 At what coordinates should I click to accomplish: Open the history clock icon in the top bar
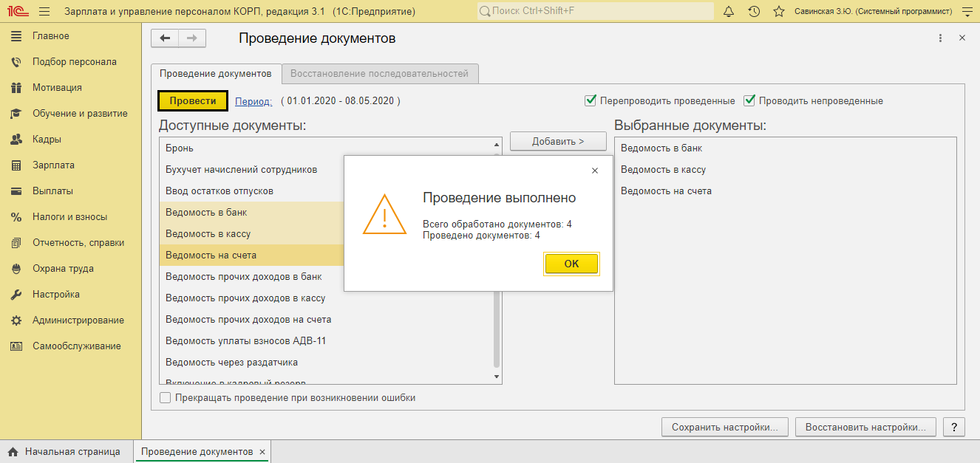(x=754, y=11)
